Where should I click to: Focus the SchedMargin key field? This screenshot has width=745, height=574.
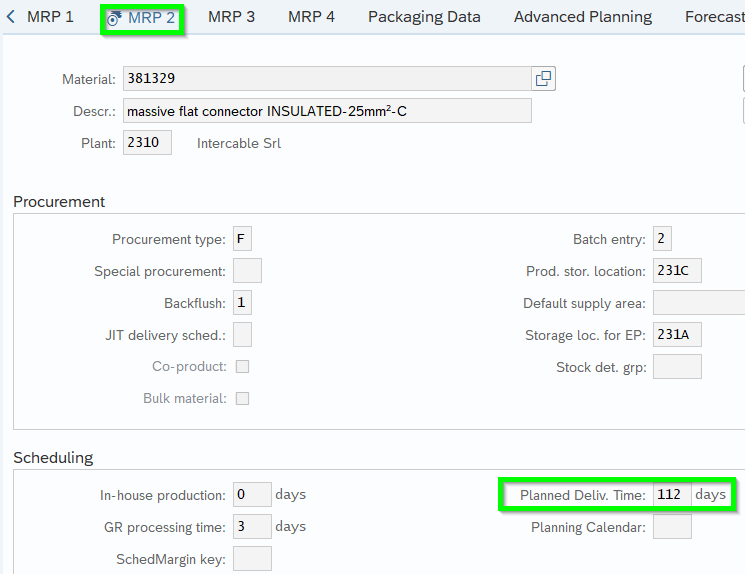pos(252,559)
